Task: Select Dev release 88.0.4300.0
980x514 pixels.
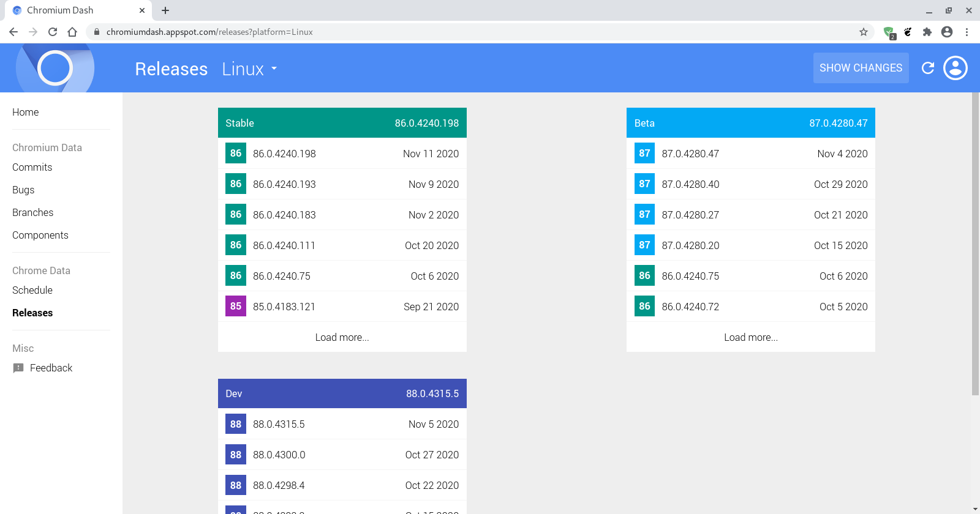Action: tap(342, 455)
